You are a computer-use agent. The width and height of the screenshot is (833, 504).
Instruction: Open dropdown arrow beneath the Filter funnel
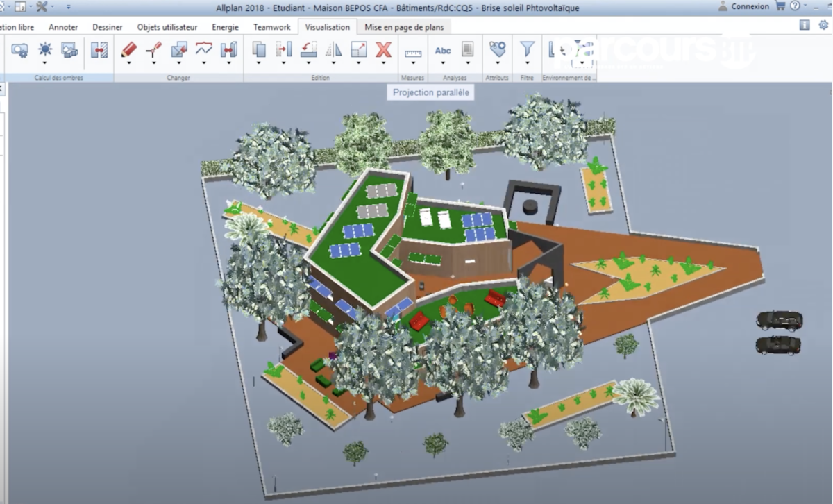pos(528,63)
